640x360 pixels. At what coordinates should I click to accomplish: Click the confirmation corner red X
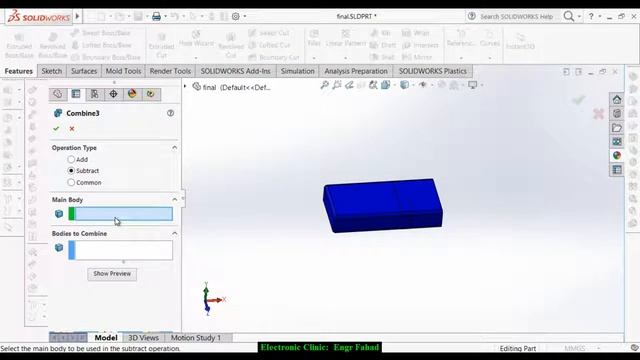coord(598,114)
